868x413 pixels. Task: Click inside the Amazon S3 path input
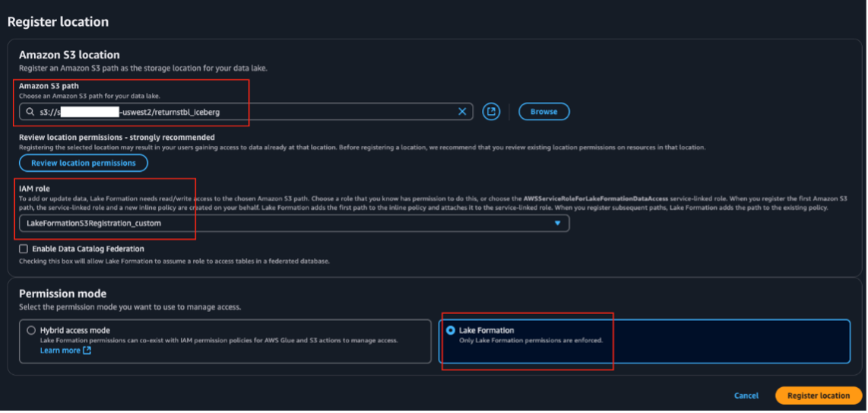tap(246, 112)
